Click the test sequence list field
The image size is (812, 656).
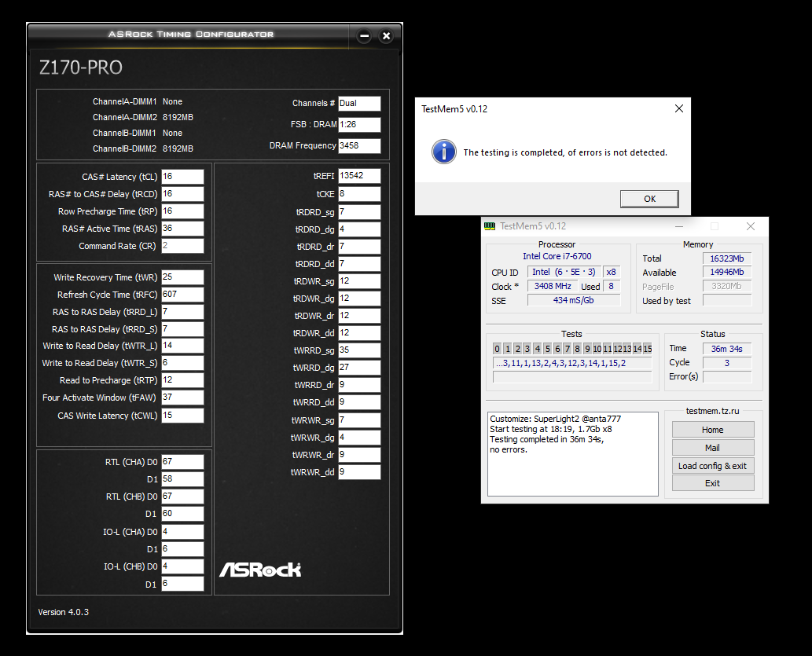click(x=572, y=363)
